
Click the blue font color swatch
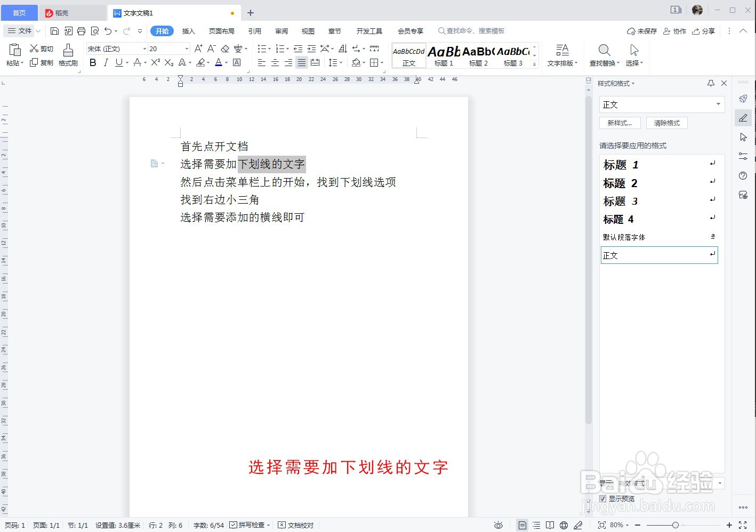coord(219,63)
